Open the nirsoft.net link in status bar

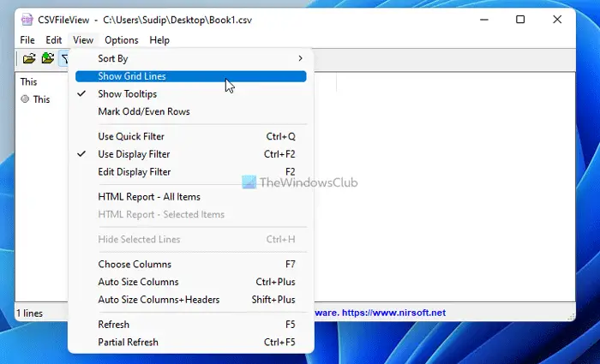[x=393, y=313]
